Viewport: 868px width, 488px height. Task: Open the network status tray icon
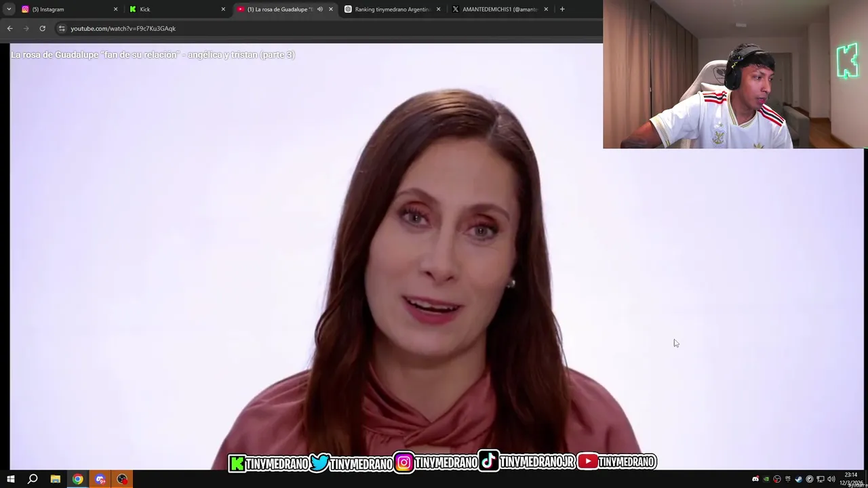click(820, 479)
